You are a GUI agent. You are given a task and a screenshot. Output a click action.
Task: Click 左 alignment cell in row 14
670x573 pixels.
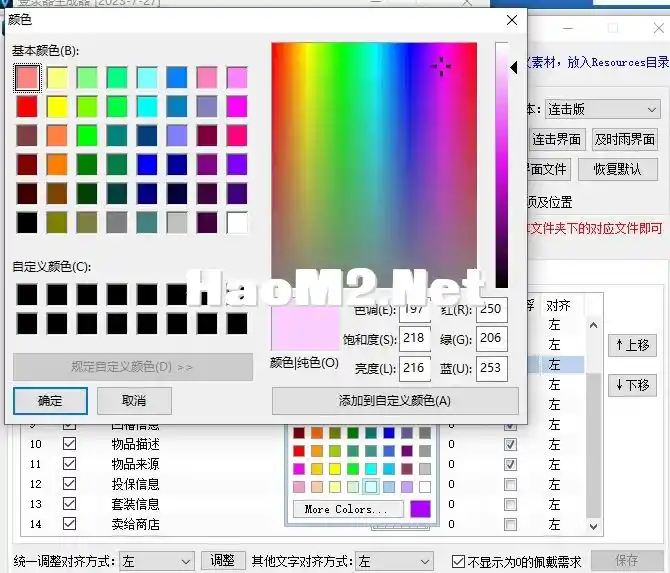[555, 524]
